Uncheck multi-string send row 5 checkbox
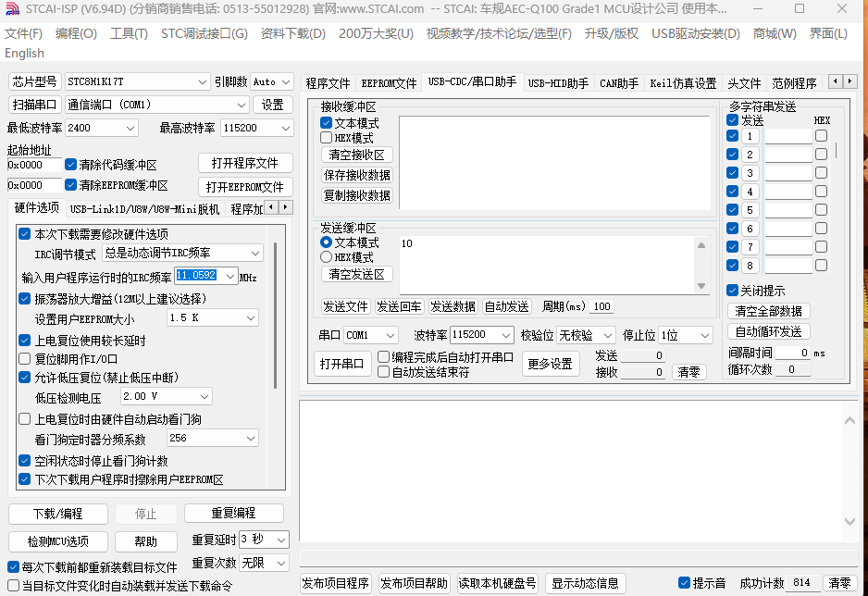This screenshot has width=868, height=596. pos(732,210)
